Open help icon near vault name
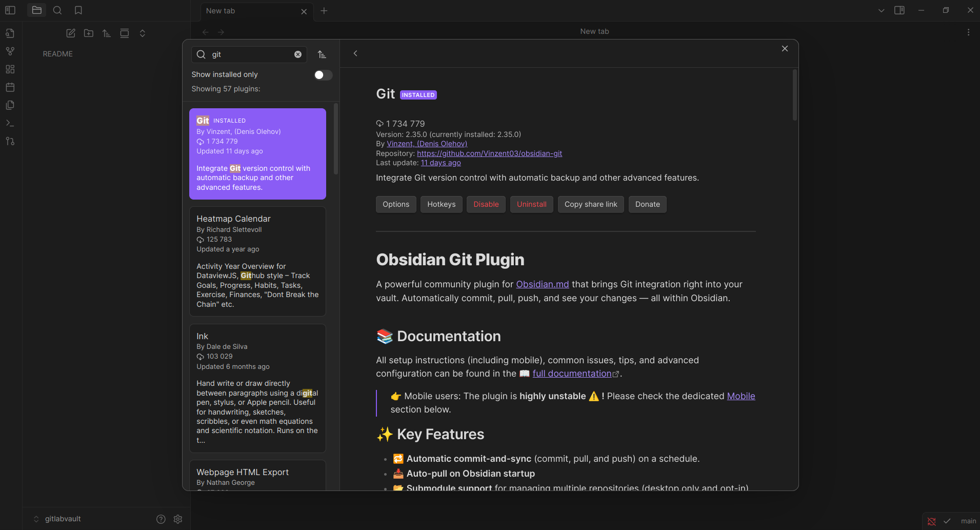This screenshot has width=980, height=530. (161, 519)
